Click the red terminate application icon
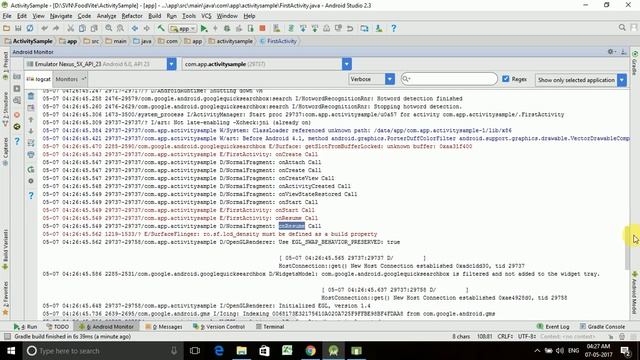 tap(17, 115)
